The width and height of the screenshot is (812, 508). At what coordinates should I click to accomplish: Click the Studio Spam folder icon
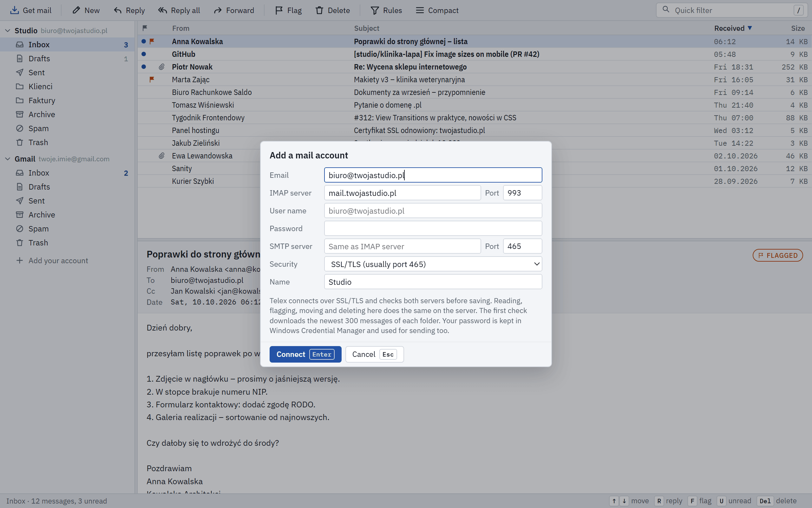point(20,128)
